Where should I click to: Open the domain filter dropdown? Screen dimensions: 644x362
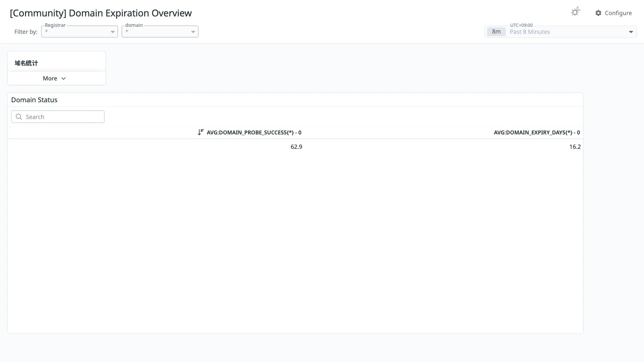click(160, 32)
